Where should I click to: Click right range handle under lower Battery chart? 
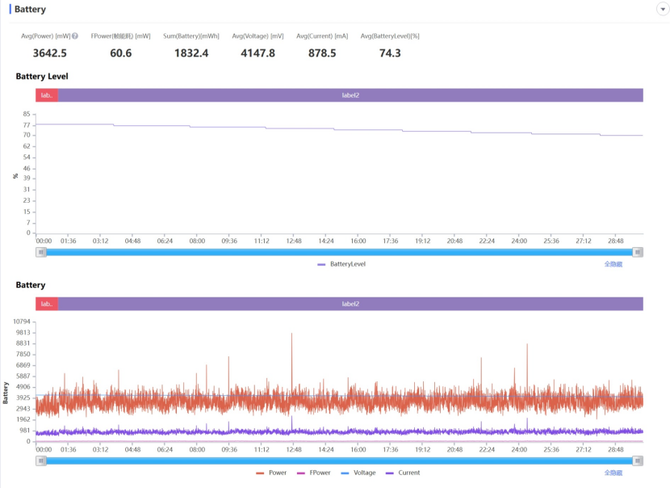click(x=638, y=461)
